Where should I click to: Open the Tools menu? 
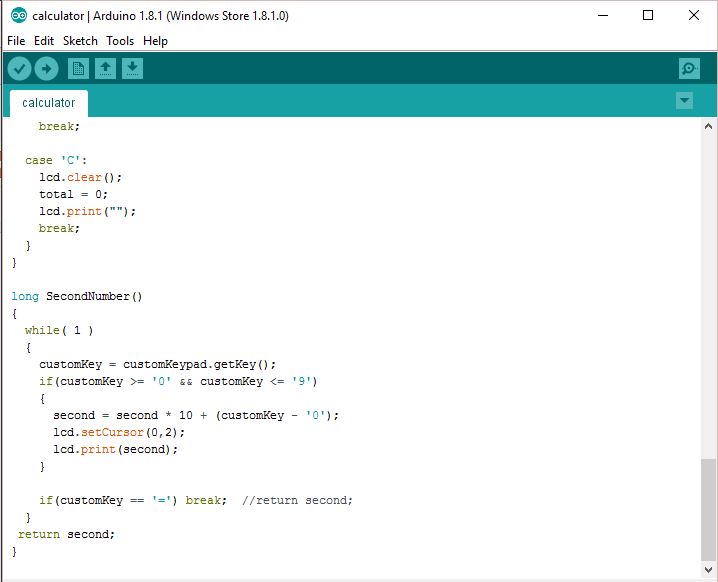120,41
